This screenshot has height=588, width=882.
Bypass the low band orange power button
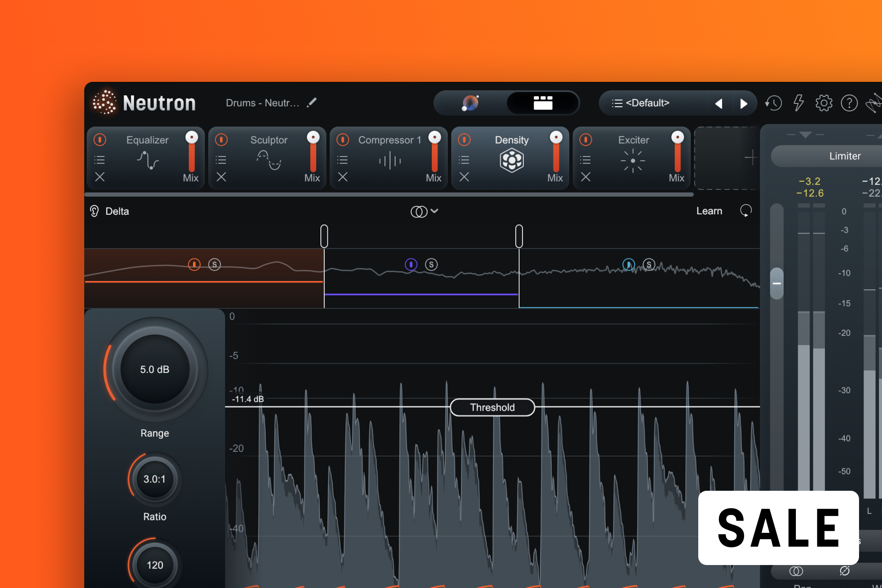tap(194, 264)
